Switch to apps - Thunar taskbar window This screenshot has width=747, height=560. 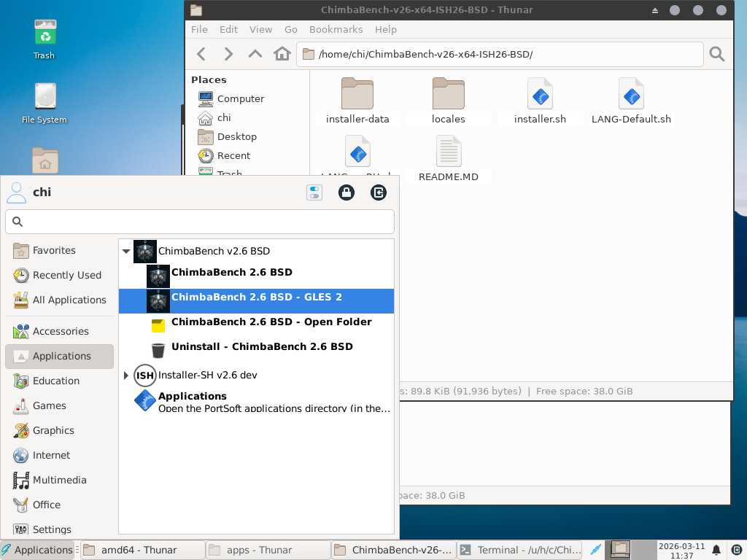click(268, 550)
